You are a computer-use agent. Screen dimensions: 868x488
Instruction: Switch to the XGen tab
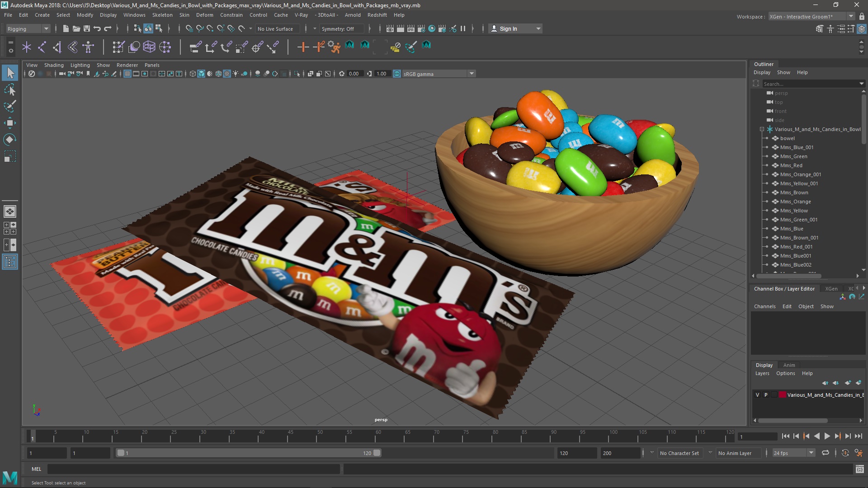coord(831,289)
